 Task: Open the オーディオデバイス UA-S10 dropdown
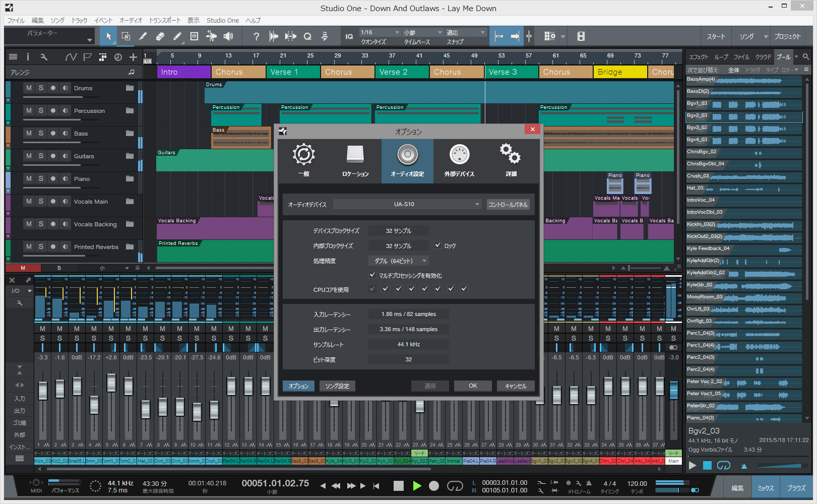coord(407,204)
